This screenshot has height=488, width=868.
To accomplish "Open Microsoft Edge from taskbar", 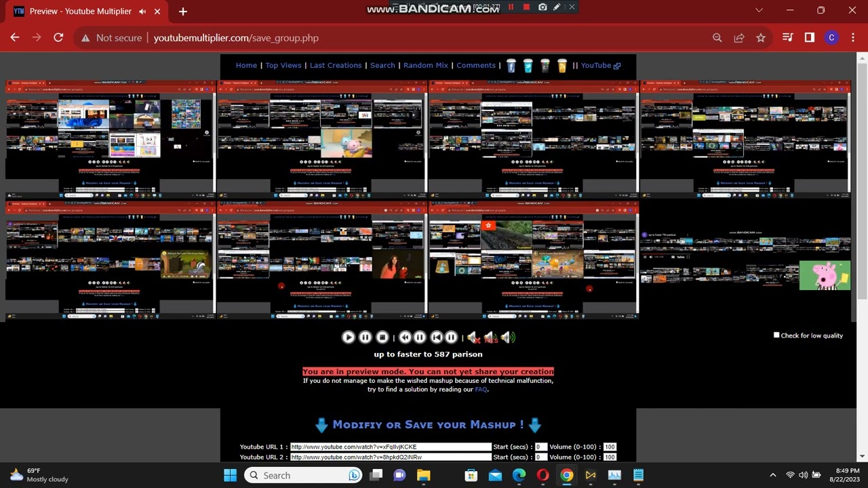I will click(519, 475).
